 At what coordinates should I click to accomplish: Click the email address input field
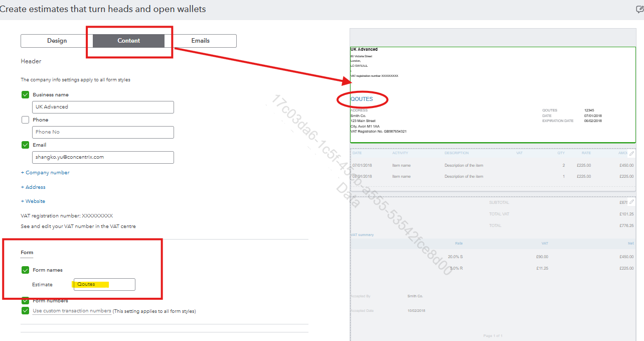[x=103, y=157]
